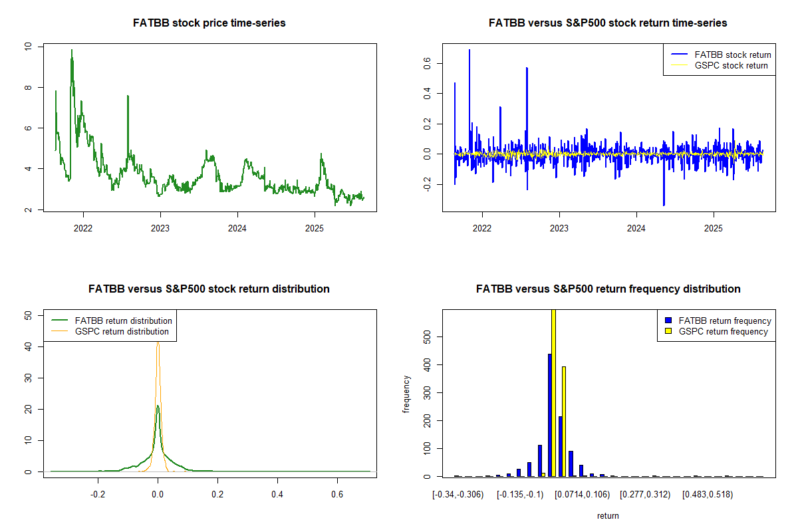Viewport: 798px width, 532px height.
Task: Click the FATBB stock price time-series title
Action: (209, 23)
